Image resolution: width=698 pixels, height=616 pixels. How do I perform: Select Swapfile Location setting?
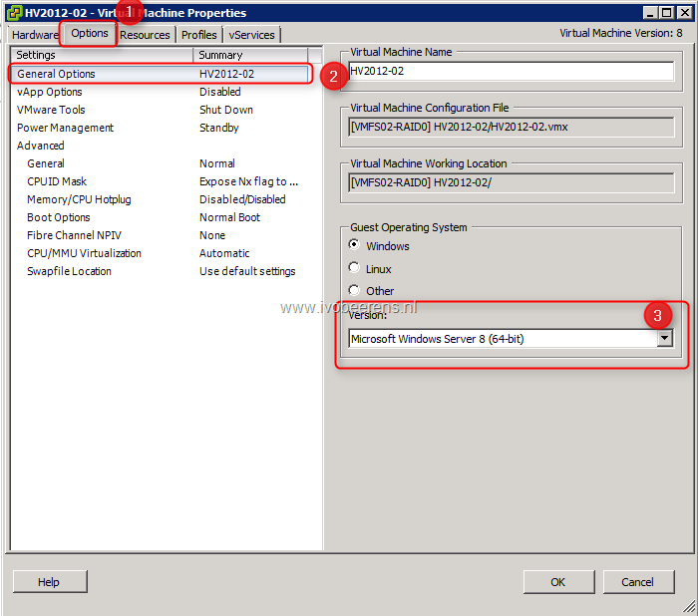tap(69, 271)
